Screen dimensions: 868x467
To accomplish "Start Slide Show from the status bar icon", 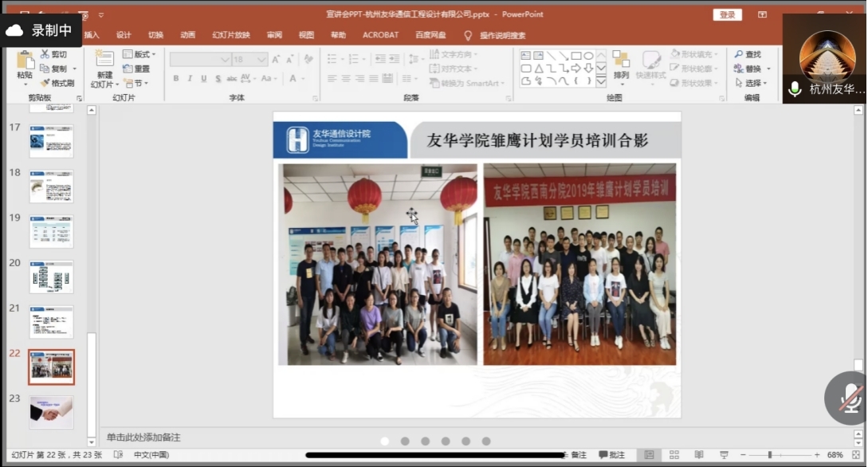I will pos(724,455).
